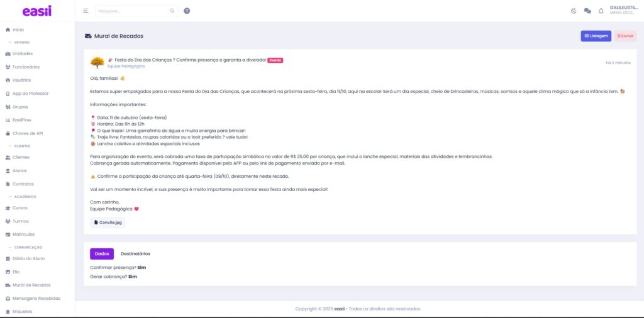644x318 pixels.
Task: Toggle dark mode moon icon
Action: click(x=574, y=11)
